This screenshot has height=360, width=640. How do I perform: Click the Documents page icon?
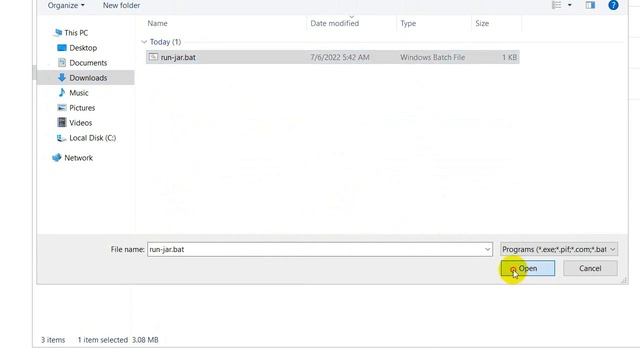click(x=62, y=62)
